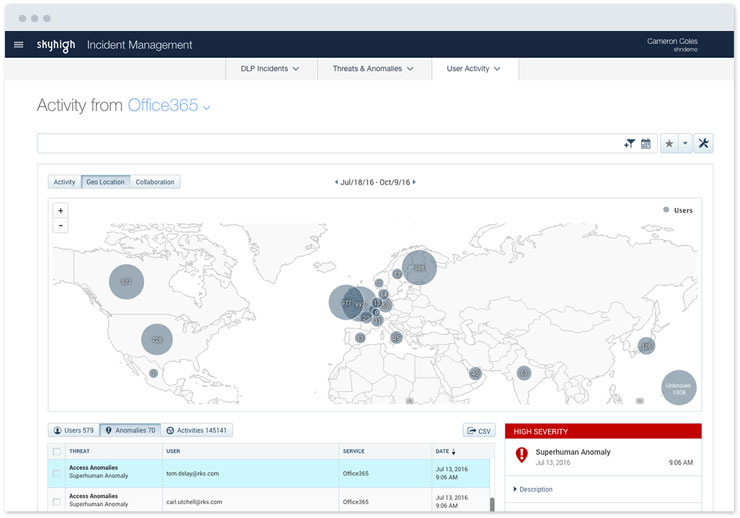
Task: Export table with CSV button
Action: [479, 431]
